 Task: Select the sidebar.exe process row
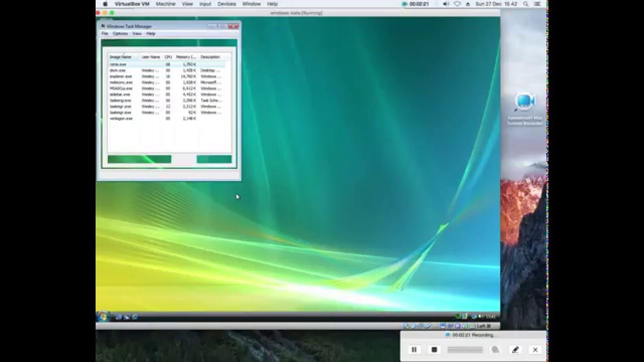point(167,95)
